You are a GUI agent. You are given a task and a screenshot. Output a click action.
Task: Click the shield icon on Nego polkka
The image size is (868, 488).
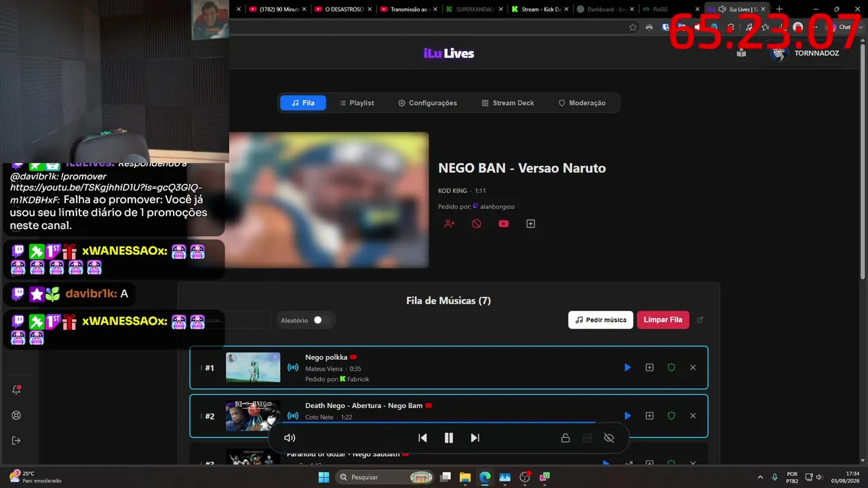coord(671,367)
